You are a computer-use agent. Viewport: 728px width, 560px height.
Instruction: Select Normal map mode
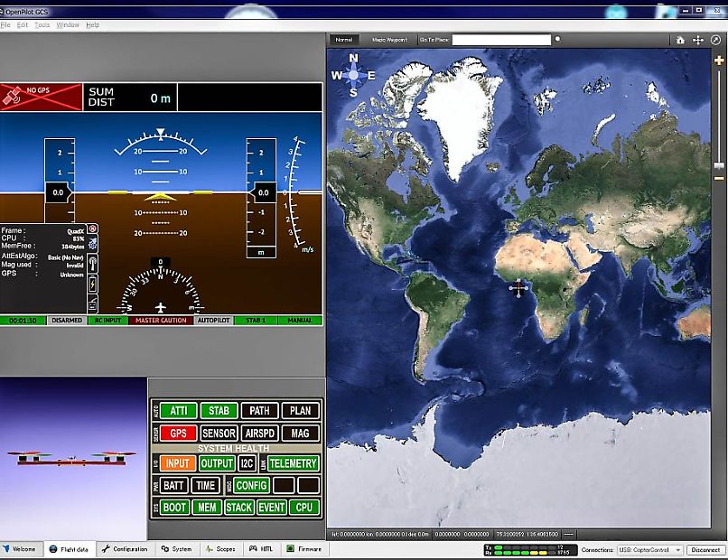344,40
